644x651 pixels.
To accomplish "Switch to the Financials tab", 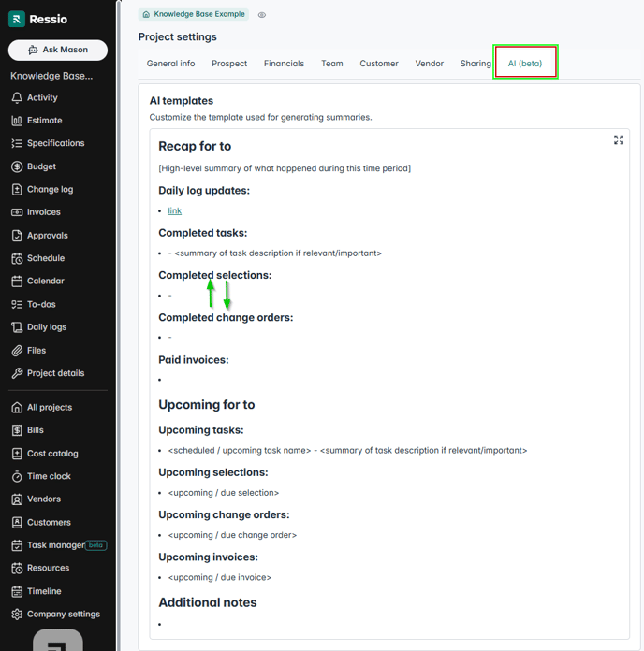I will click(x=284, y=64).
